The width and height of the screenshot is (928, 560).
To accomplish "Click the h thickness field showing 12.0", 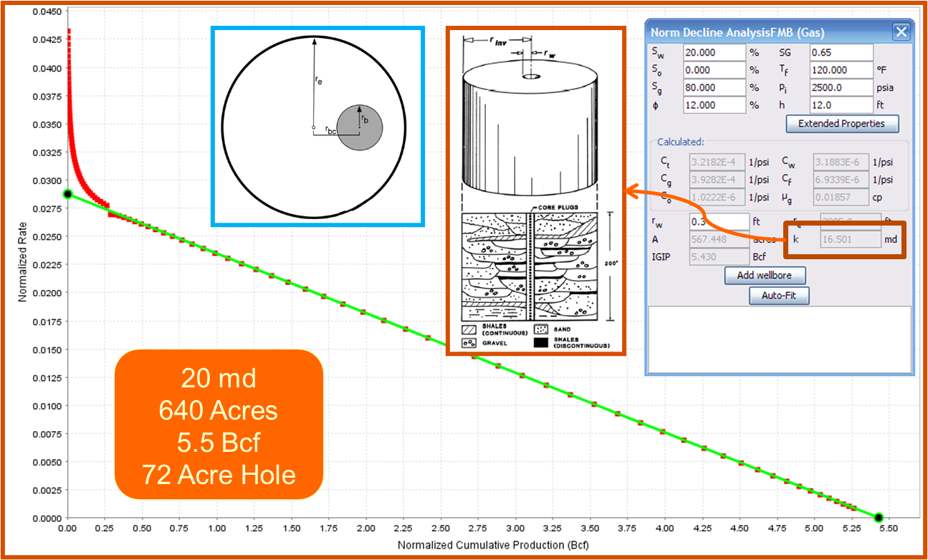I will [841, 105].
